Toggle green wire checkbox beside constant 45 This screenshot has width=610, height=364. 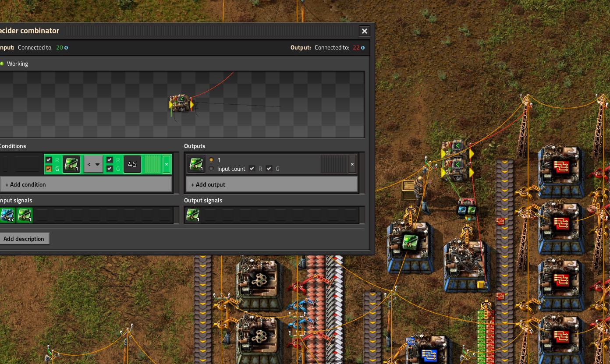(110, 169)
